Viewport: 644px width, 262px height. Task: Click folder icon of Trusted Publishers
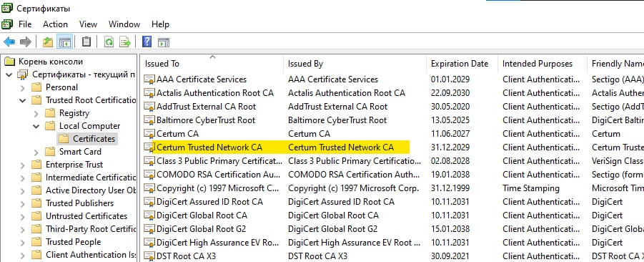(x=37, y=203)
